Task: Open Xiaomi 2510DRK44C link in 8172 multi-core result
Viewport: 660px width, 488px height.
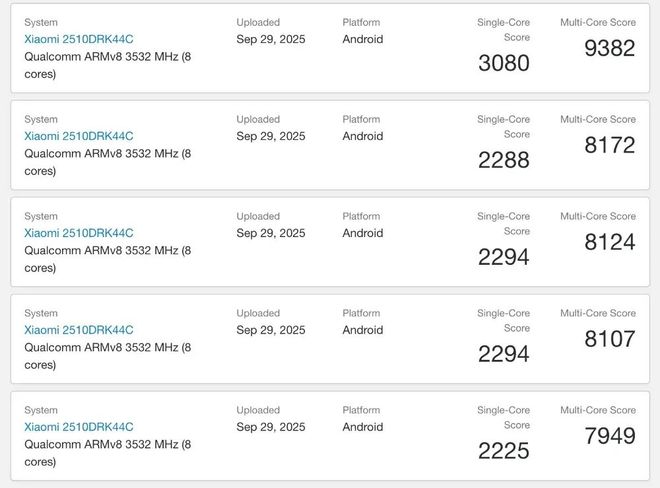Action: (x=79, y=137)
